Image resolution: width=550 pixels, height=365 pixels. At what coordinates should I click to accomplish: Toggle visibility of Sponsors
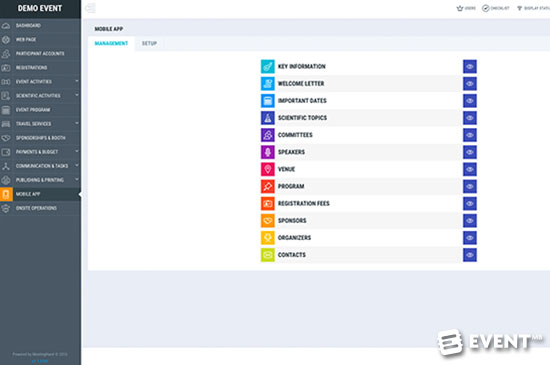coord(470,221)
